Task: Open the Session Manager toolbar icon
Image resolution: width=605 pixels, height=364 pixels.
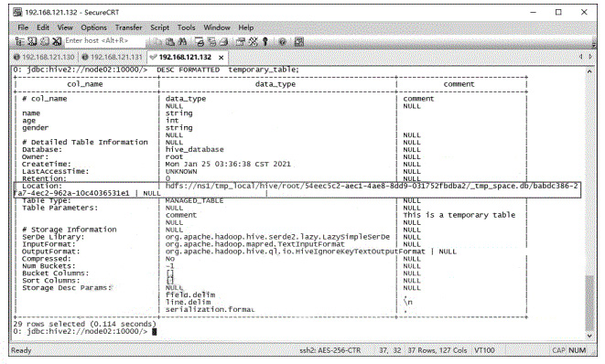Action: tap(19, 41)
